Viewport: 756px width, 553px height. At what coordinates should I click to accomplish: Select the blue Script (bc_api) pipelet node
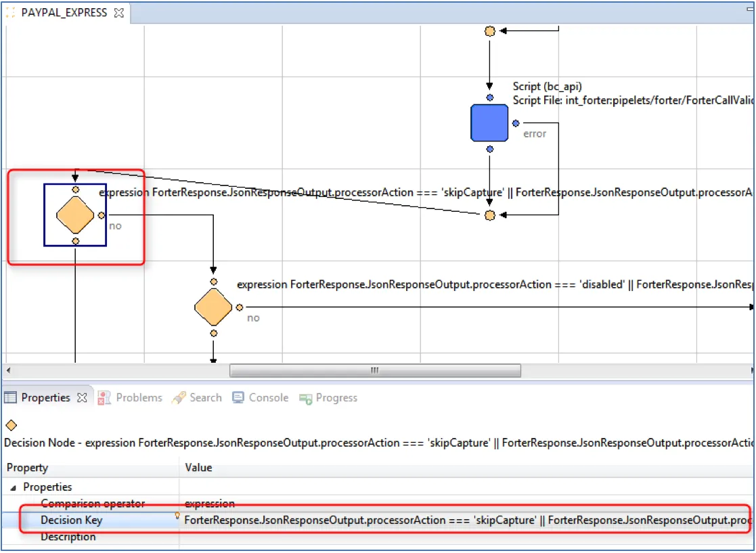click(x=489, y=123)
